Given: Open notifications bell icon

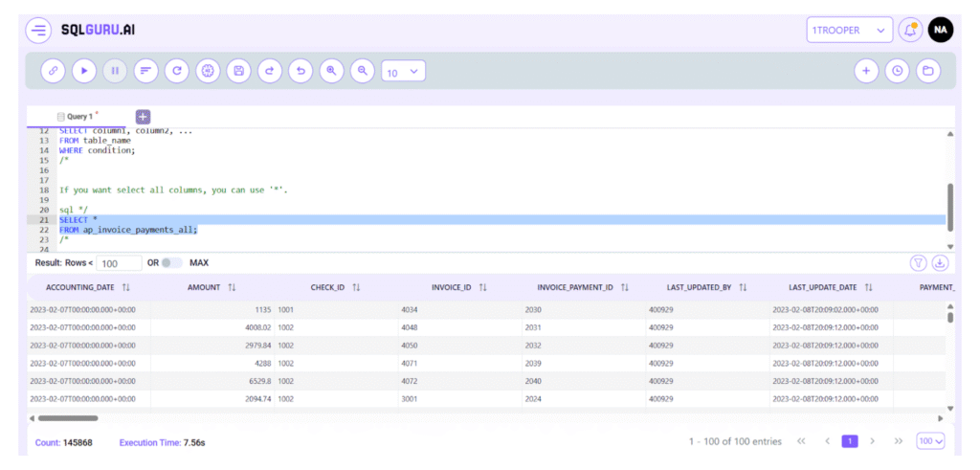Looking at the screenshot, I should [x=910, y=30].
